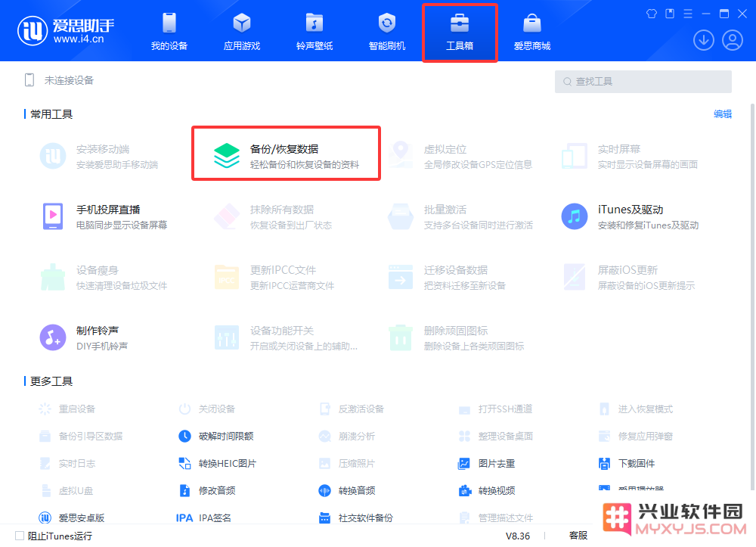756x547 pixels.
Task: Open iTunes及驱动 tool
Action: point(631,216)
